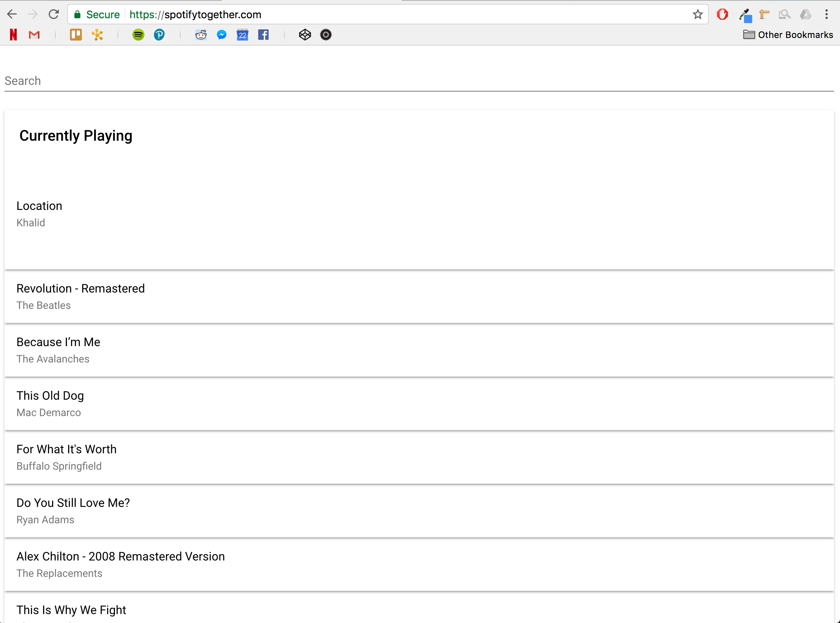
Task: Open the Reddit bookmark
Action: pyautogui.click(x=201, y=35)
